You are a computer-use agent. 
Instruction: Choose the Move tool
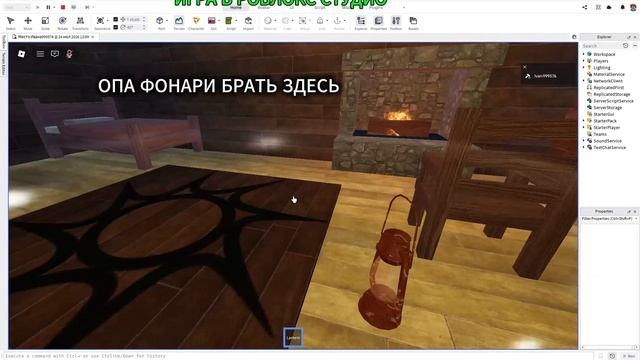[28, 22]
